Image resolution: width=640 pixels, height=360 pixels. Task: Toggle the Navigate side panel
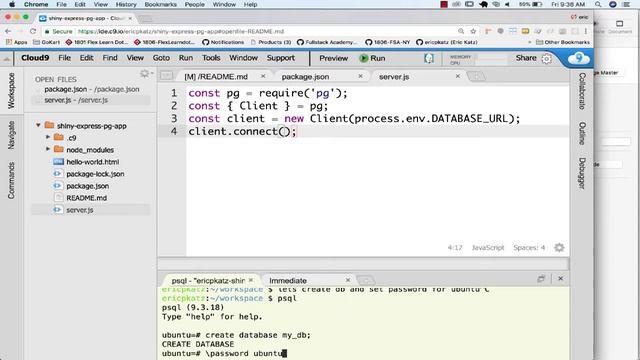point(11,135)
